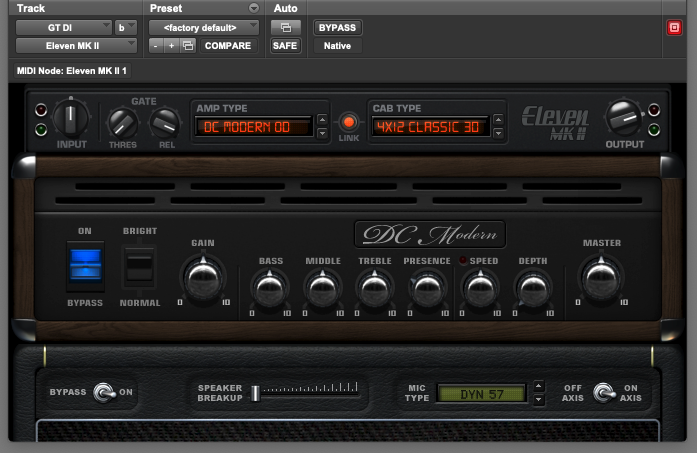This screenshot has width=697, height=453.
Task: Click the DC Modern amp nameplate
Action: pyautogui.click(x=430, y=234)
